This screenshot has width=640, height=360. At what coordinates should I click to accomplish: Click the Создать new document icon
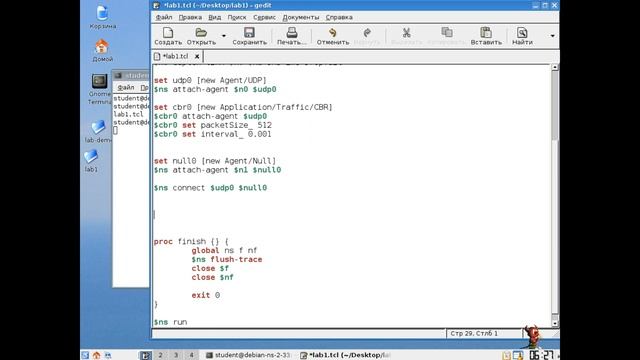tap(168, 33)
